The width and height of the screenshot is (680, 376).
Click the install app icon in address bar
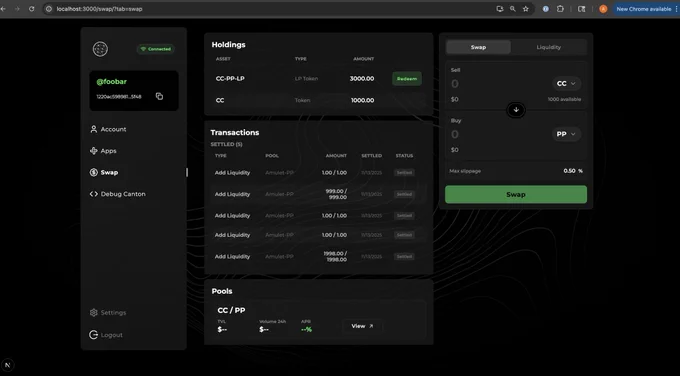tap(500, 9)
